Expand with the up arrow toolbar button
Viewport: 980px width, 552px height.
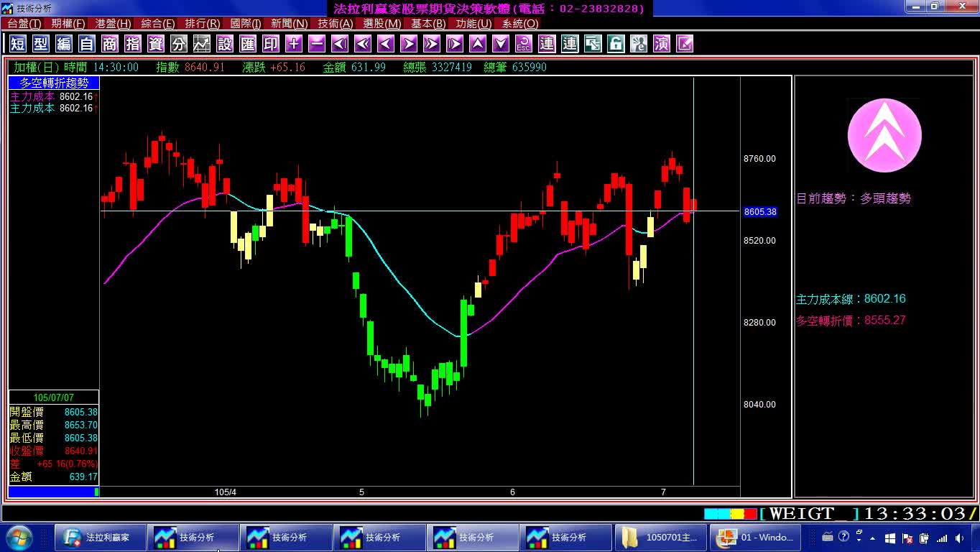(478, 44)
